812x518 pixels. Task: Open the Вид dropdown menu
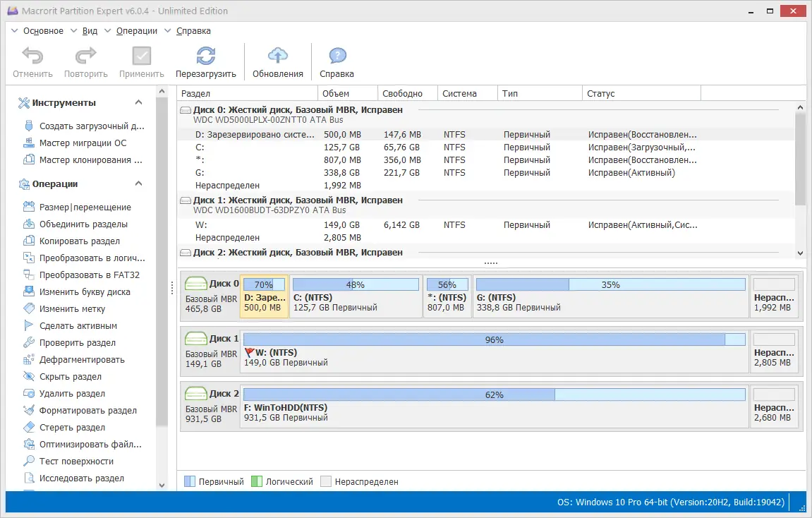90,30
